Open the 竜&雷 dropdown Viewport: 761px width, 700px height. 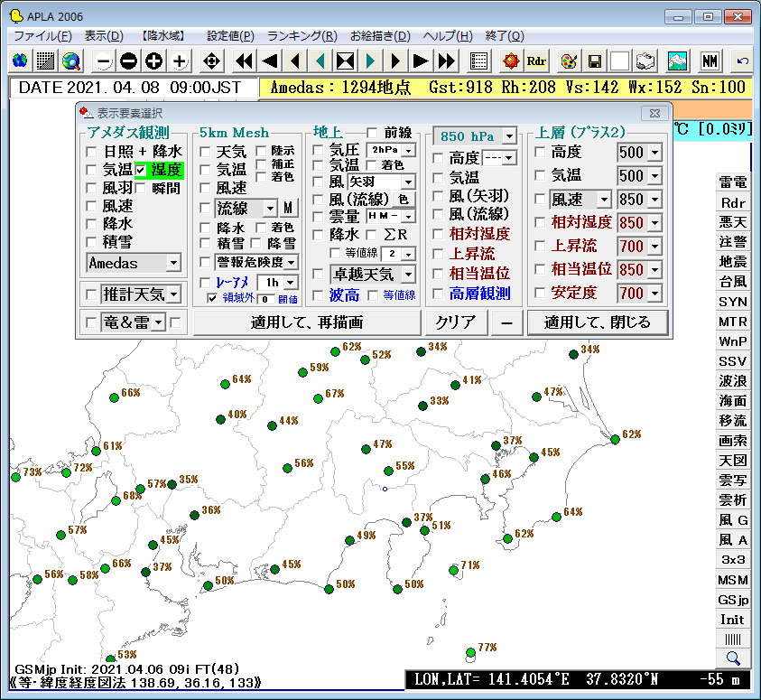158,322
